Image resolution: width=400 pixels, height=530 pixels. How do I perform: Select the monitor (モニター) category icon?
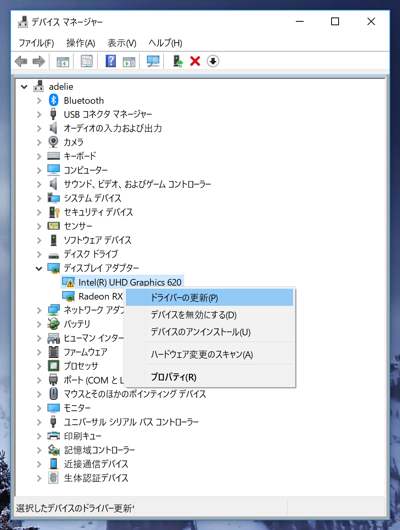pos(53,408)
